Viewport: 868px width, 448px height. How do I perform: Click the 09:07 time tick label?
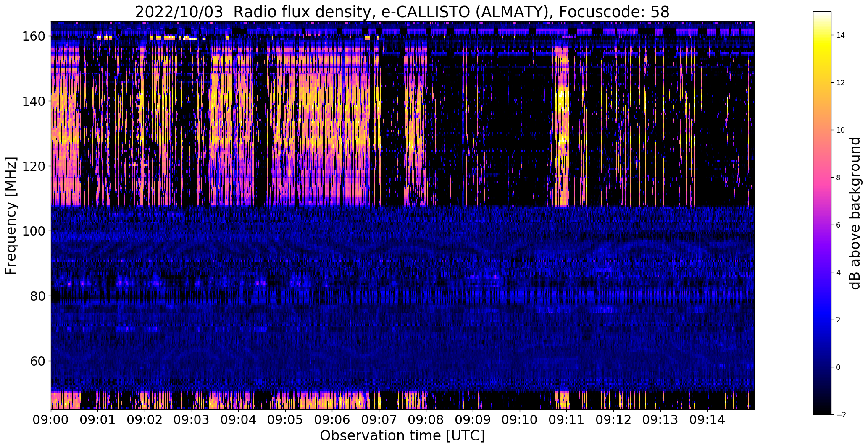pyautogui.click(x=379, y=419)
